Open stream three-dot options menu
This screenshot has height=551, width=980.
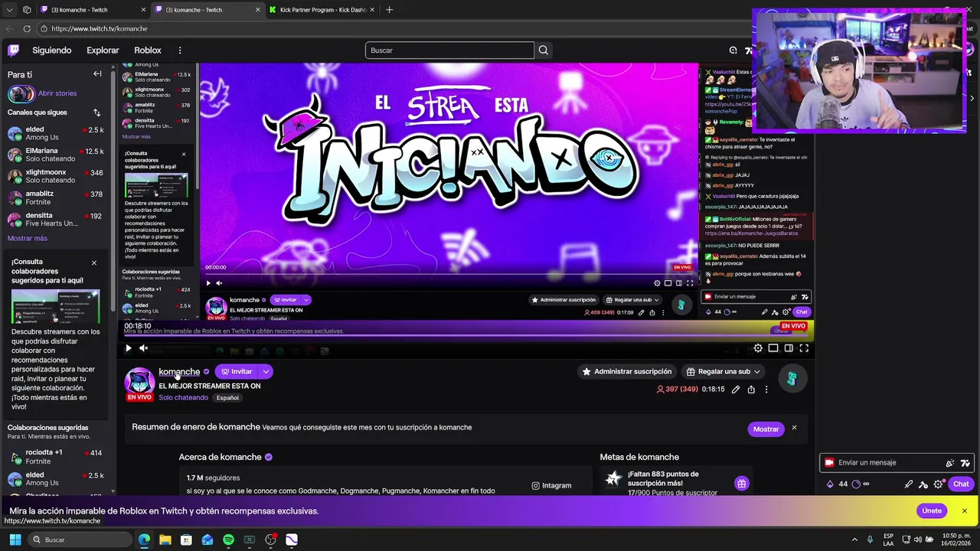point(766,390)
